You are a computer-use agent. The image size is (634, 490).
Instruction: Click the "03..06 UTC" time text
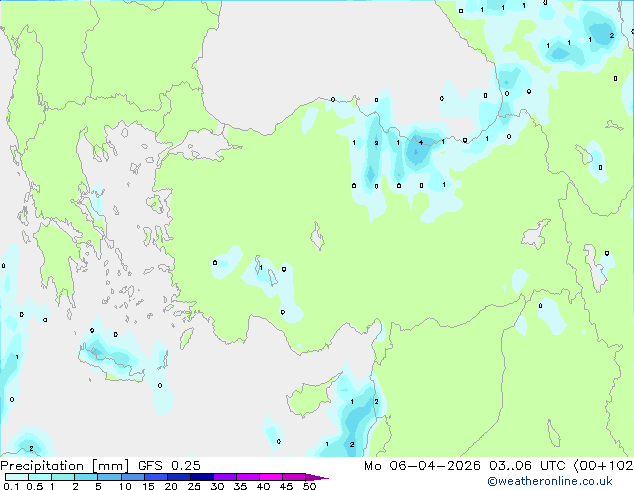[x=526, y=466]
